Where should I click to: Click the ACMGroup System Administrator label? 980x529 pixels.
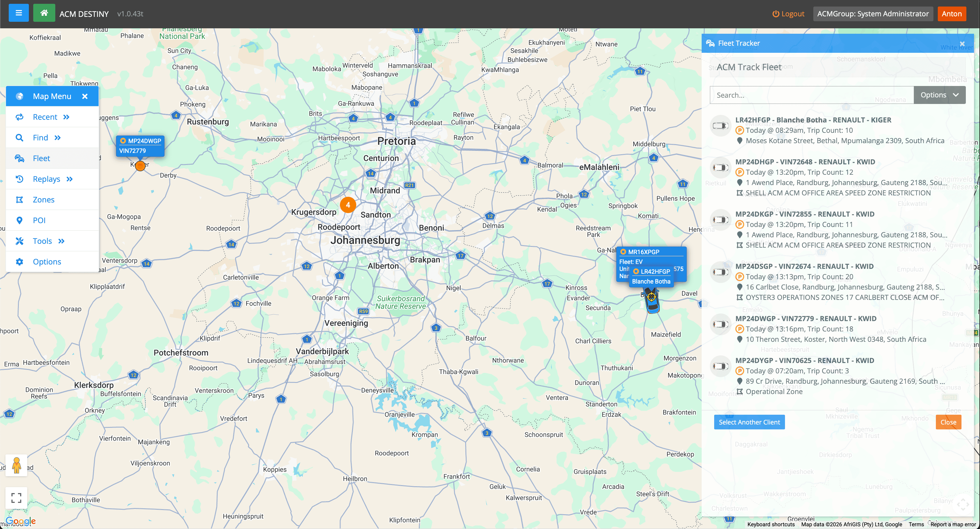pyautogui.click(x=873, y=14)
